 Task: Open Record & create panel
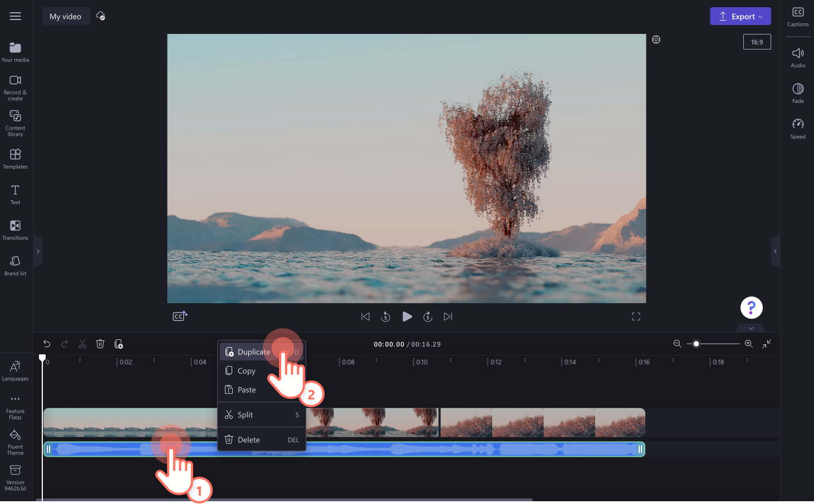coord(15,88)
